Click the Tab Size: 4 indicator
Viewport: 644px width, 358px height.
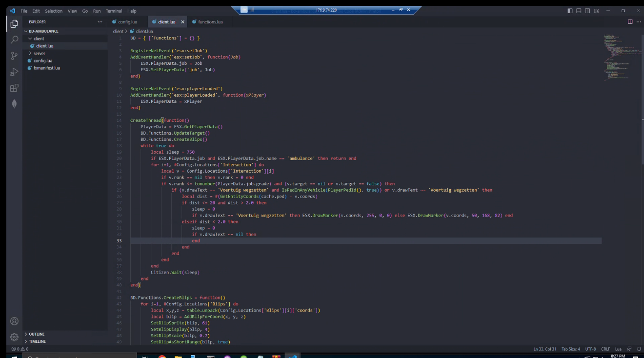click(x=571, y=349)
